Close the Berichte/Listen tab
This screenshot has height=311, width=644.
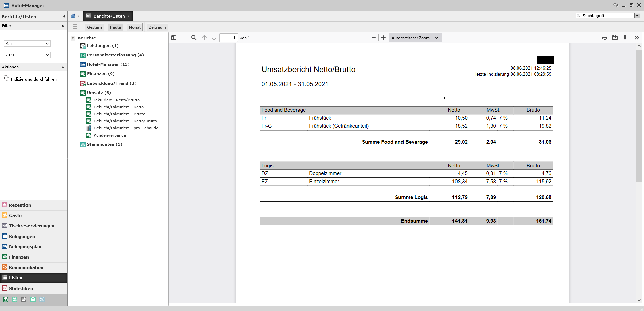[x=128, y=16]
